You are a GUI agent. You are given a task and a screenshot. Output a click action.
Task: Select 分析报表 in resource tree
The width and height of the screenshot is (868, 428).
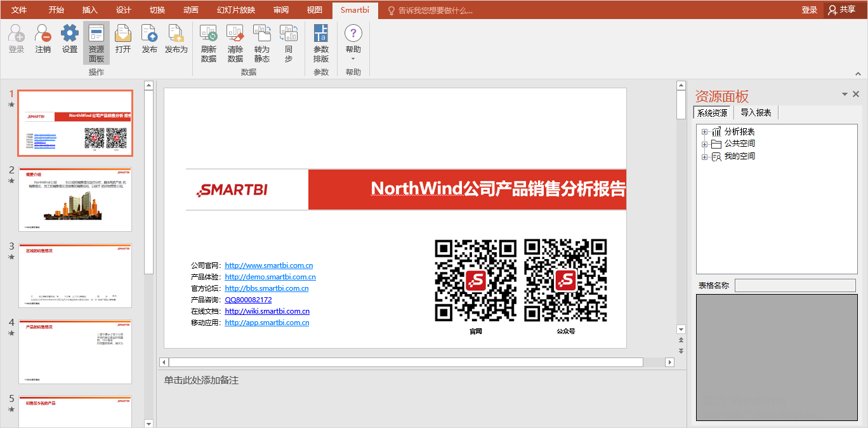point(740,131)
